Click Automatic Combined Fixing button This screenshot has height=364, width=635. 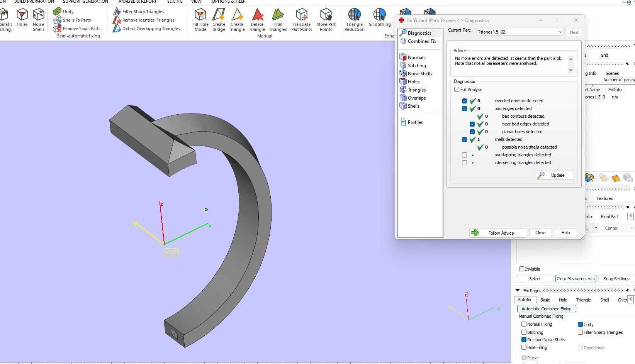(547, 309)
